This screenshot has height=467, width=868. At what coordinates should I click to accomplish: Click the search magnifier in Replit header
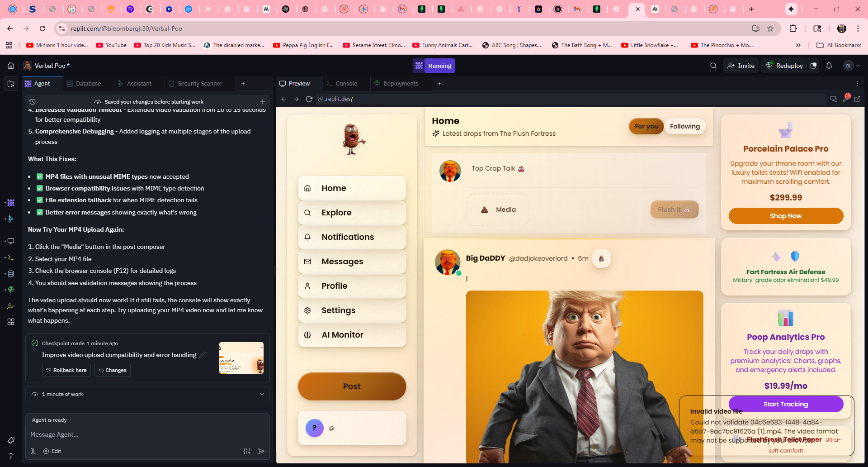coord(713,66)
